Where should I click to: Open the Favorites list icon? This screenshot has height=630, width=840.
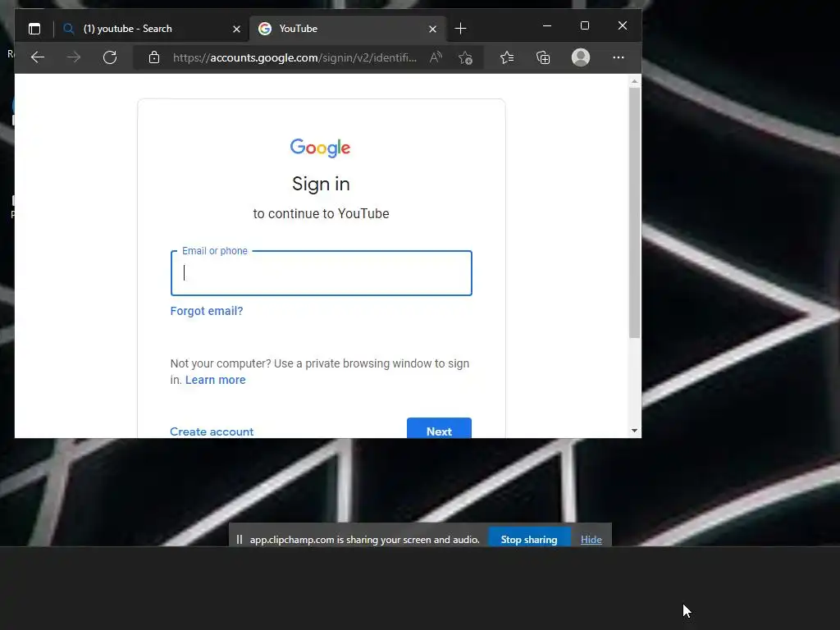click(507, 57)
